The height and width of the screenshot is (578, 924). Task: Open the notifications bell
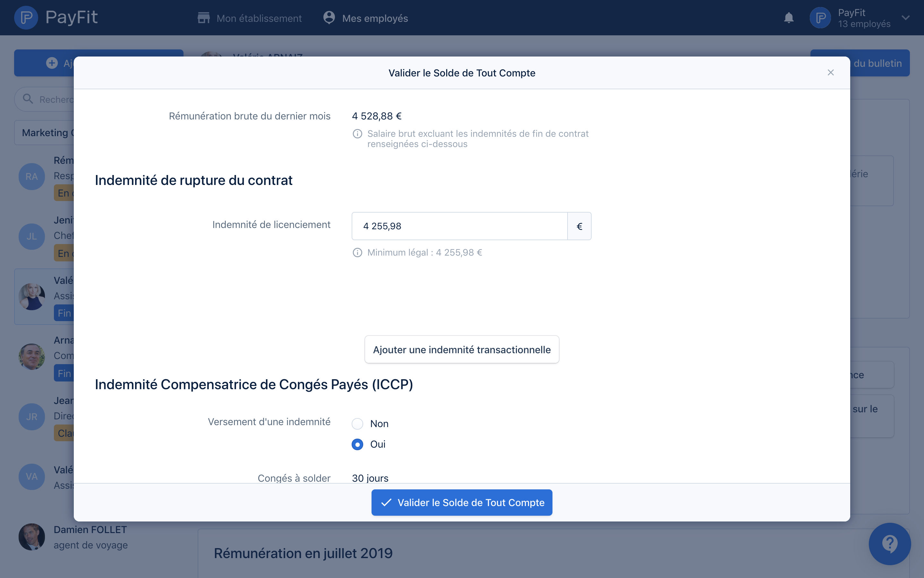click(789, 18)
